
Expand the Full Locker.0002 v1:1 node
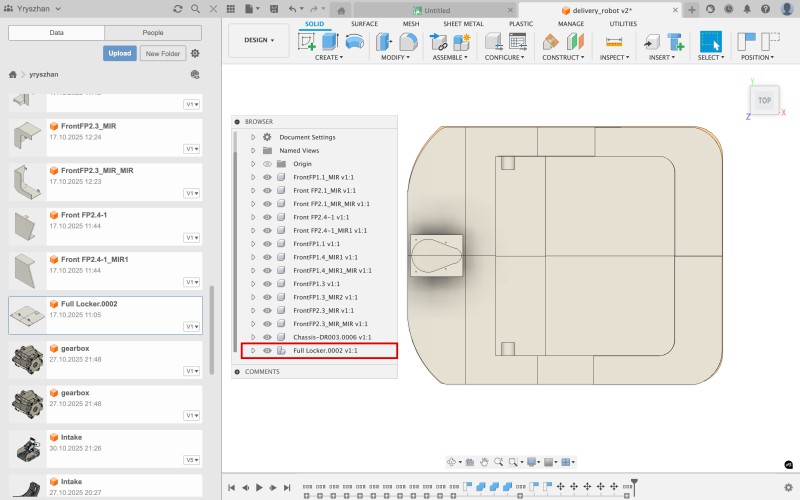pyautogui.click(x=253, y=351)
